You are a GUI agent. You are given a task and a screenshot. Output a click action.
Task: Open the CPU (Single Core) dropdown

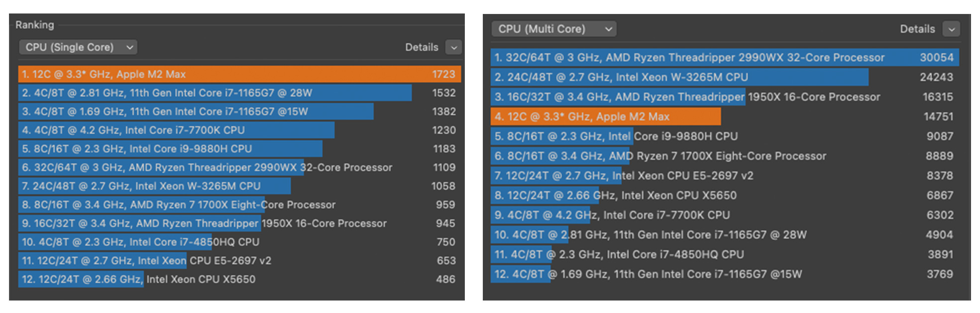click(78, 47)
